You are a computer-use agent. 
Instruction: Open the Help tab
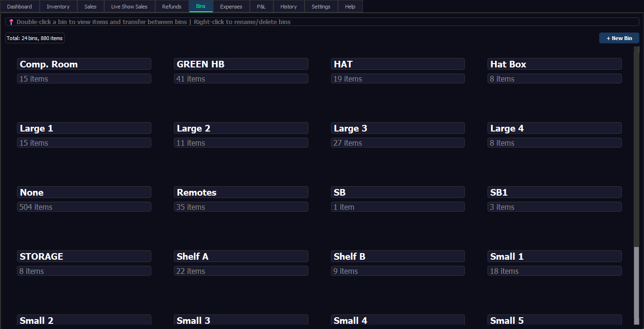click(350, 7)
